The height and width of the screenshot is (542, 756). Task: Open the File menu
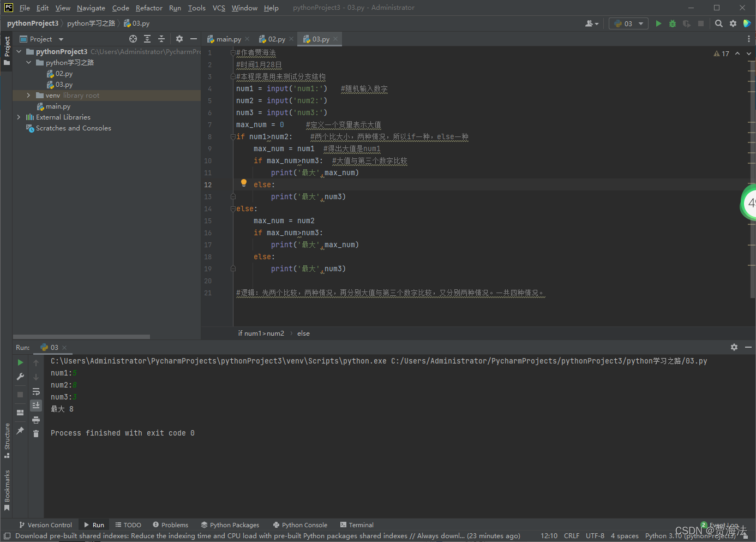[25, 8]
